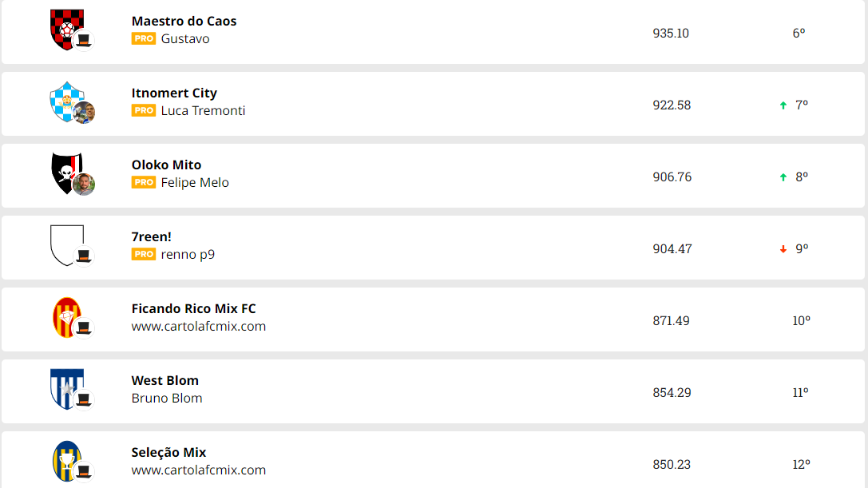The image size is (868, 488).
Task: Click the PRO badge next to renno p9
Action: pyautogui.click(x=144, y=254)
